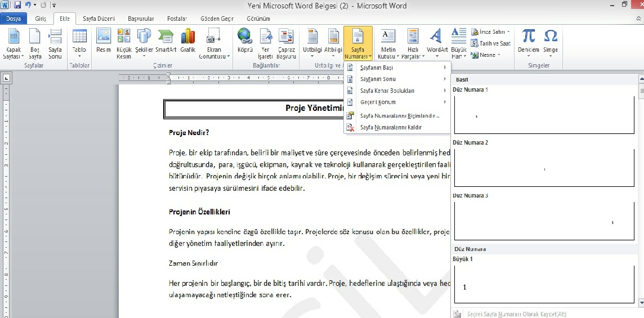
Task: Add a Yer İşareti bookmark
Action: click(265, 44)
